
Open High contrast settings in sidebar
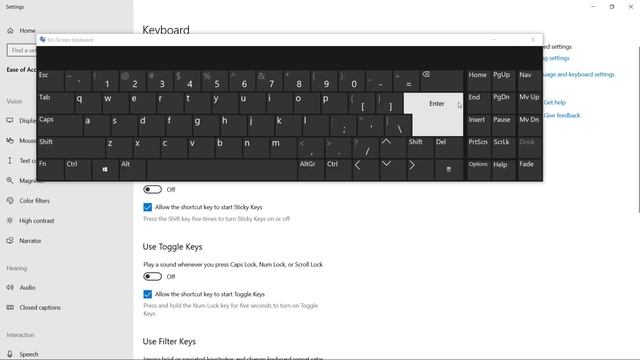coord(36,221)
